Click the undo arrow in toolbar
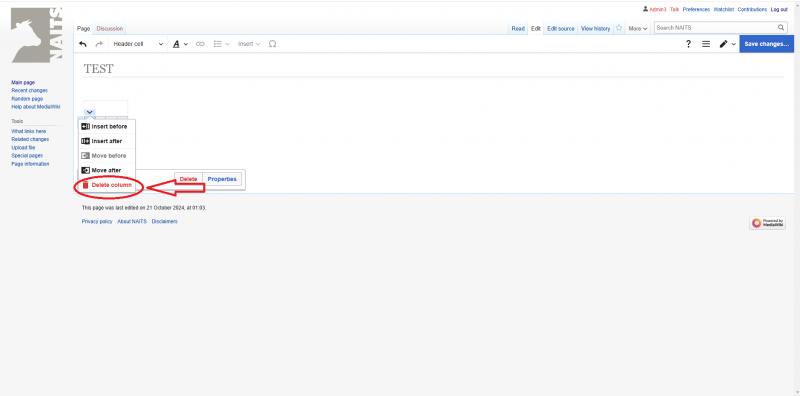 coord(83,44)
